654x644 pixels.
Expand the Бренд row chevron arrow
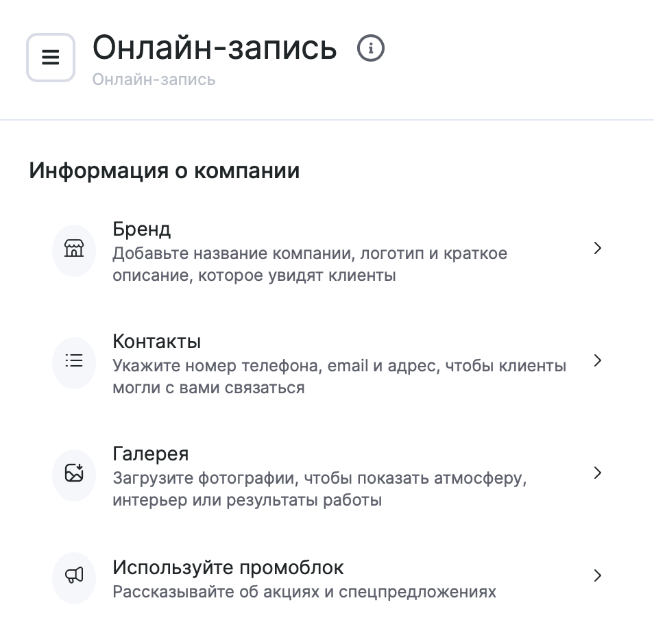coord(598,248)
